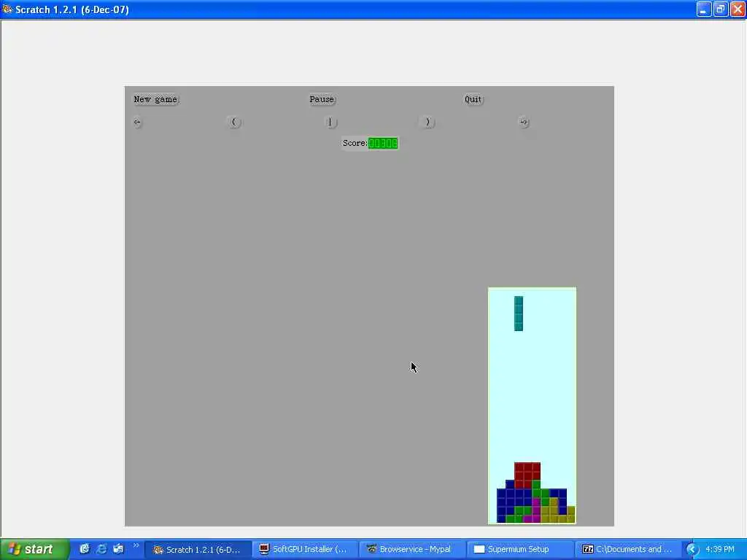747x560 pixels.
Task: Click the first quick launch icon
Action: [x=85, y=549]
